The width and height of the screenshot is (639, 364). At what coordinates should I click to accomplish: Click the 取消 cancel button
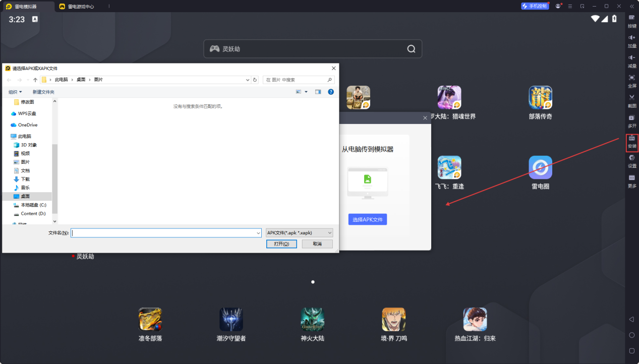pos(317,244)
